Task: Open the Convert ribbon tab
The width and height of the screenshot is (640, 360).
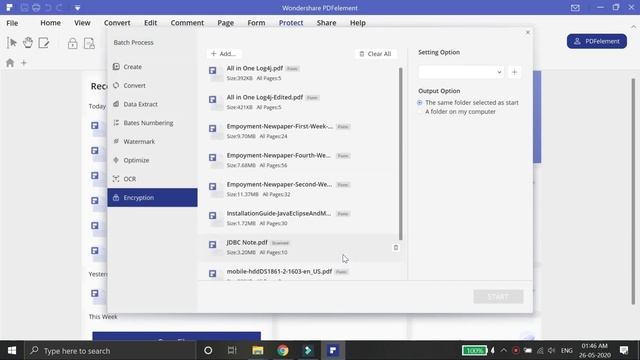Action: click(x=117, y=23)
